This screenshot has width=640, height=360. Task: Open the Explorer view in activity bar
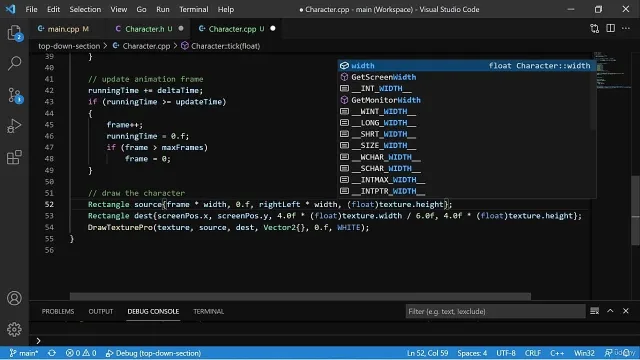point(15,33)
